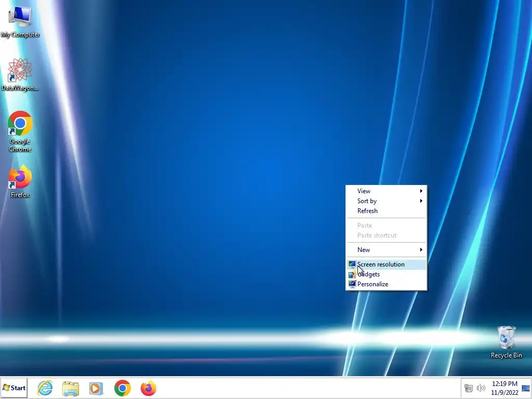Open Screen resolution settings
This screenshot has height=399, width=532.
tap(386, 264)
